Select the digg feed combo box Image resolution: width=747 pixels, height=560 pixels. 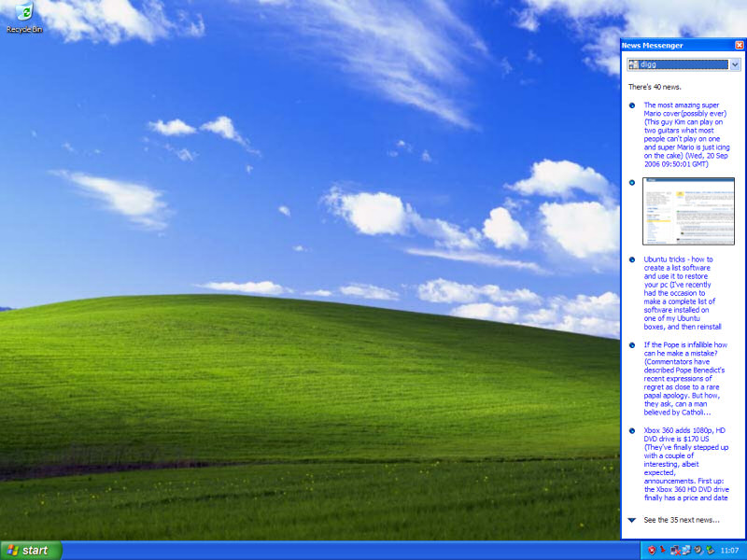[678, 65]
